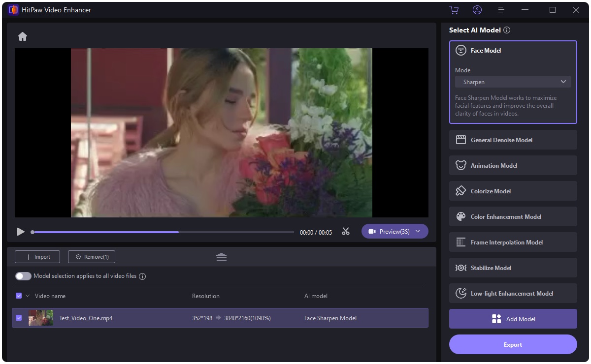Select the General Denoise Model
The image size is (591, 364).
pyautogui.click(x=513, y=140)
